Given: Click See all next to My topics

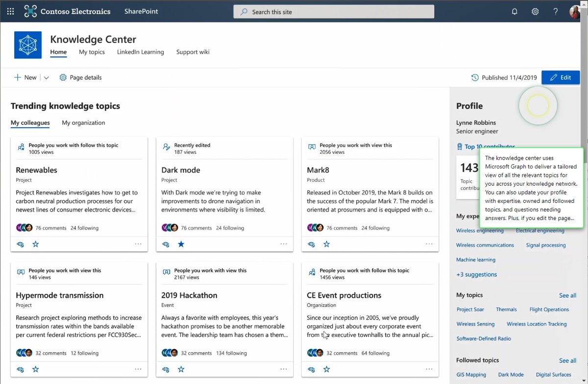Looking at the screenshot, I should tap(567, 295).
